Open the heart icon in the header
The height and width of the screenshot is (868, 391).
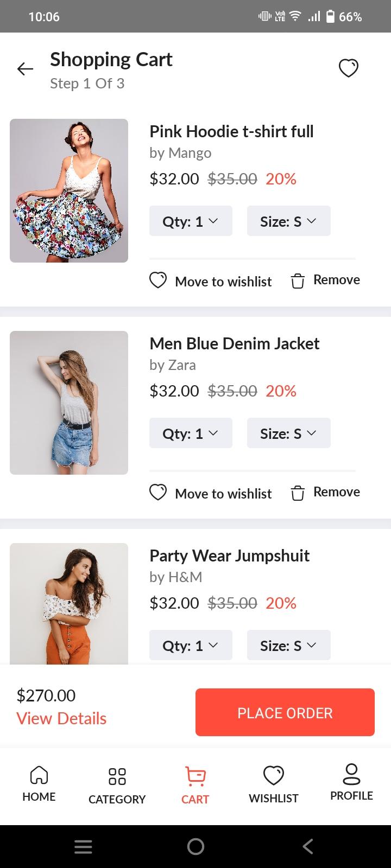pyautogui.click(x=349, y=68)
